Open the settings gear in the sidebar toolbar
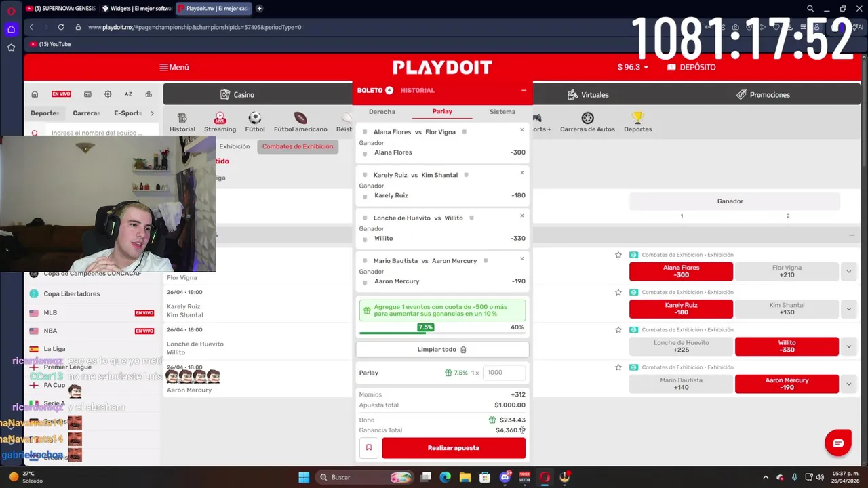 click(108, 94)
